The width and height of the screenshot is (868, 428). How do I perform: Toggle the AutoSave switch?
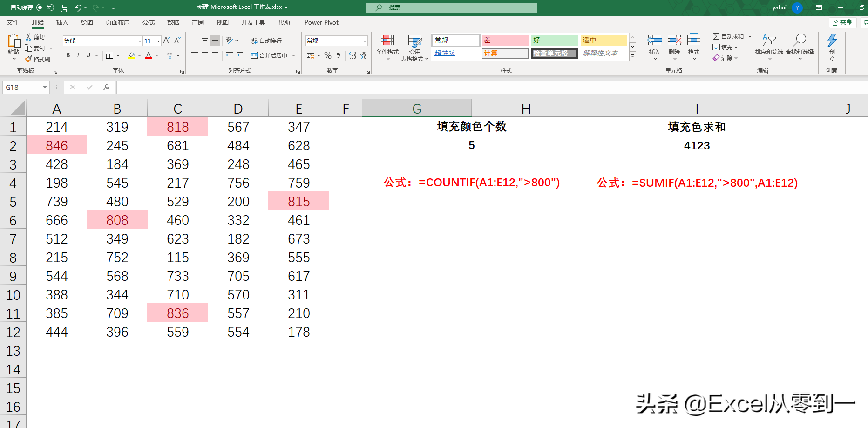coord(45,7)
